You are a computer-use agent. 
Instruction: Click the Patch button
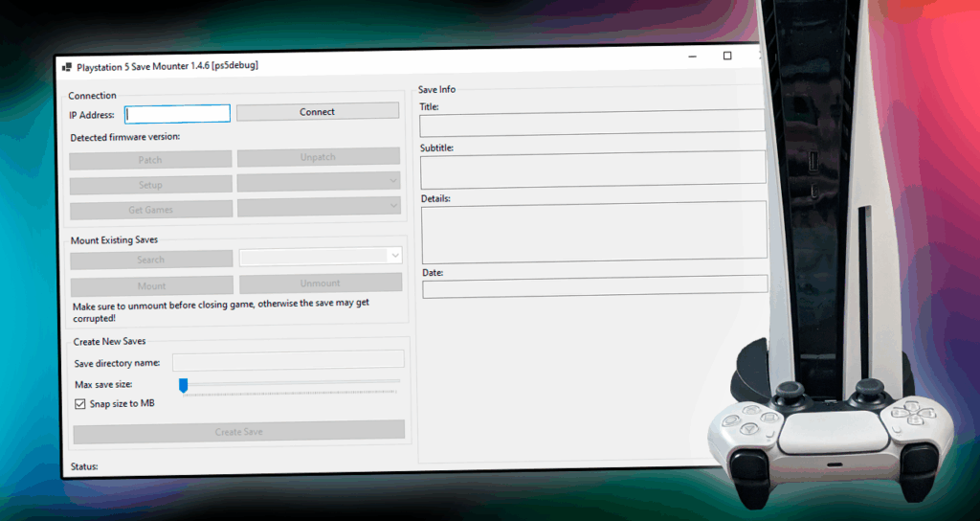coord(150,159)
